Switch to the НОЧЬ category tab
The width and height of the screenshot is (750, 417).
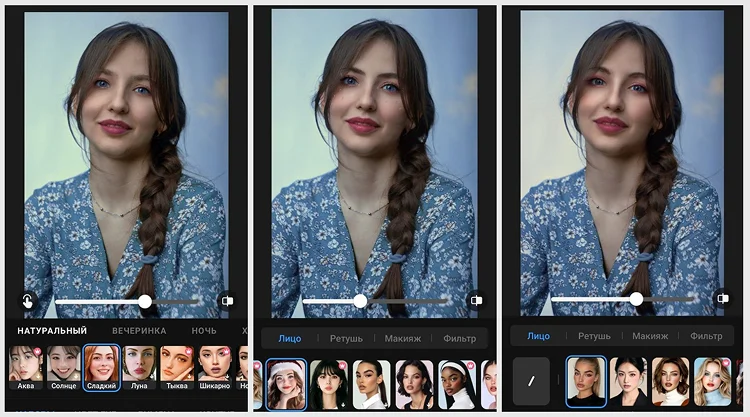[204, 331]
